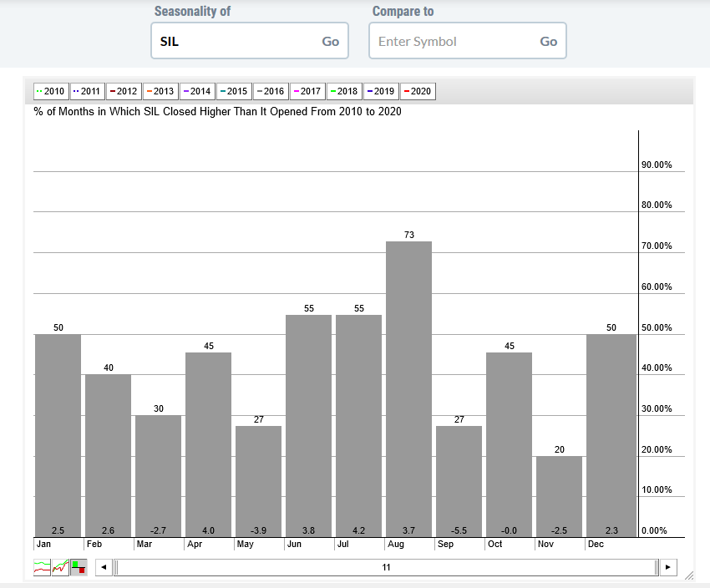710x588 pixels.
Task: Click the chart resize grip in the corner
Action: pyautogui.click(x=689, y=575)
